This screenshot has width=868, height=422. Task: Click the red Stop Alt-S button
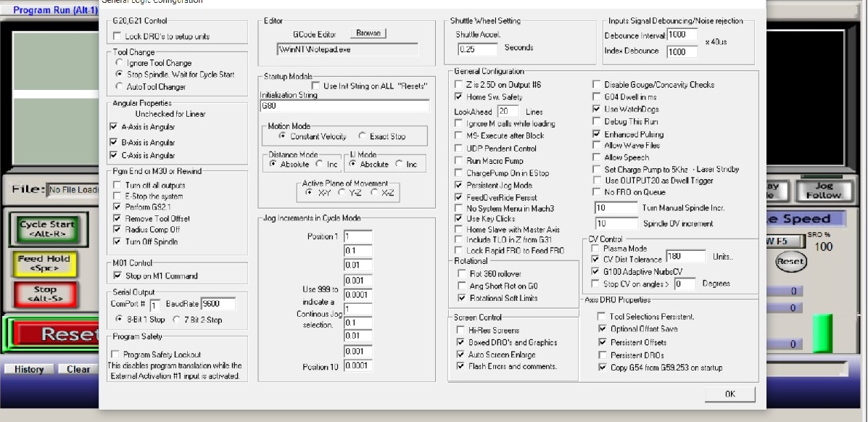(44, 294)
